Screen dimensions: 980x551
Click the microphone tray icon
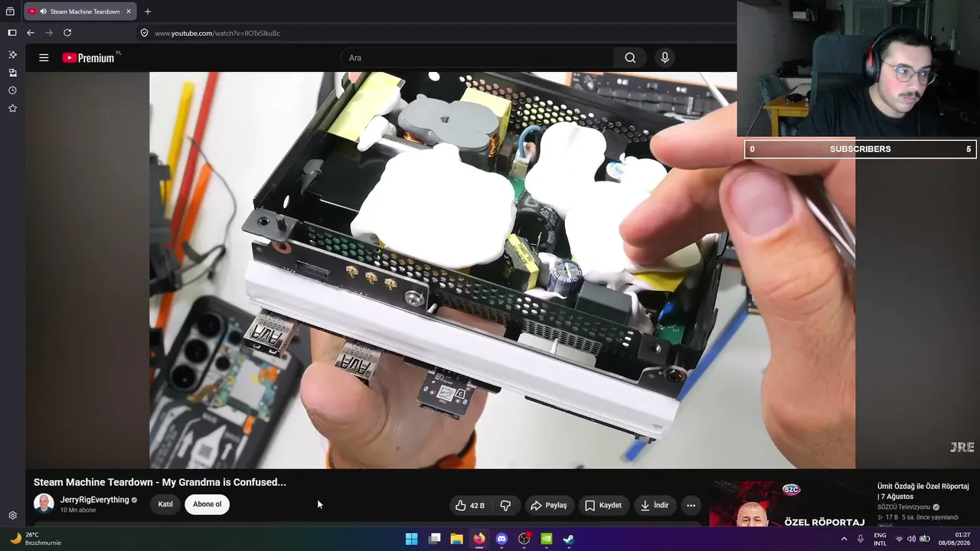pyautogui.click(x=861, y=539)
